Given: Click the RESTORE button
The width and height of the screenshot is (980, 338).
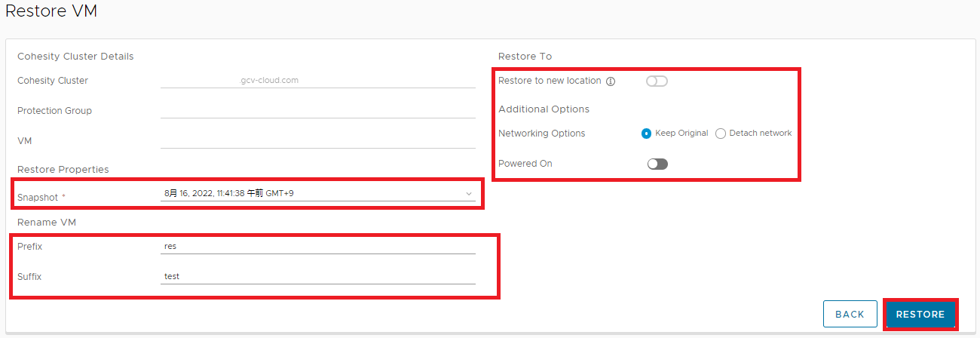Looking at the screenshot, I should click(x=920, y=314).
